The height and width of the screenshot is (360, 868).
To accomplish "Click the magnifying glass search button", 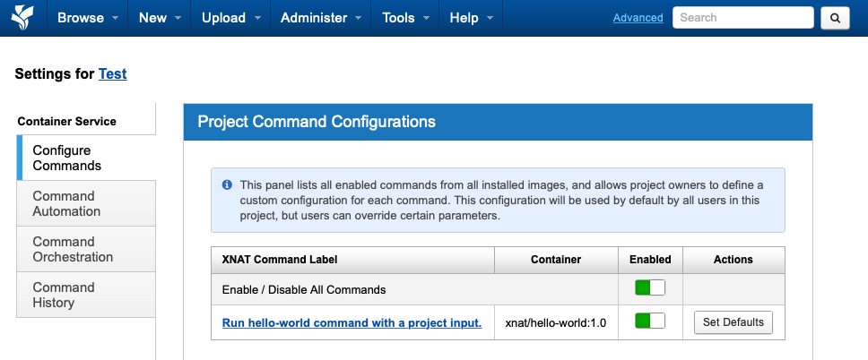I will point(835,18).
